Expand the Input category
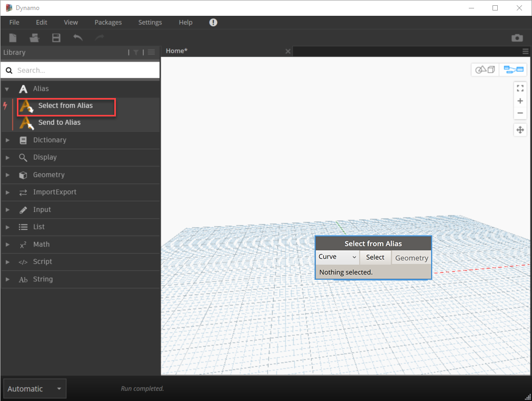 coord(7,210)
